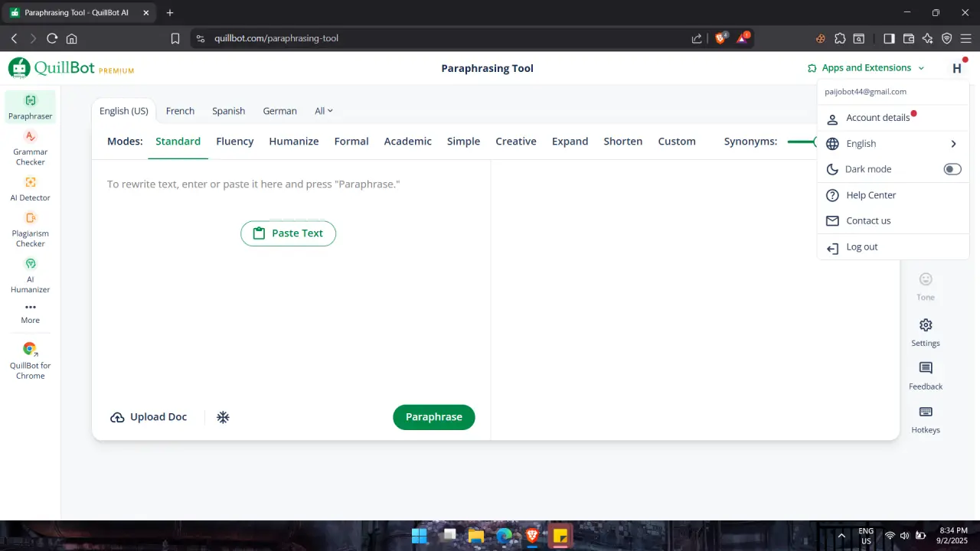
Task: Bookmark this page
Action: pos(175,38)
